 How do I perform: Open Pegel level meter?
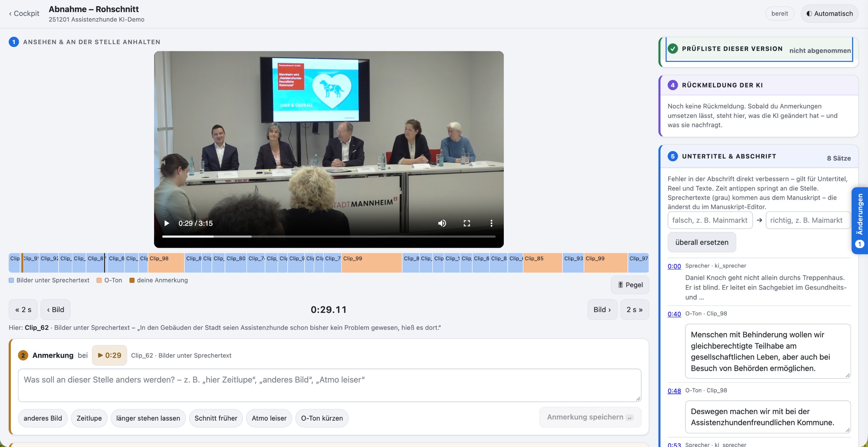630,285
